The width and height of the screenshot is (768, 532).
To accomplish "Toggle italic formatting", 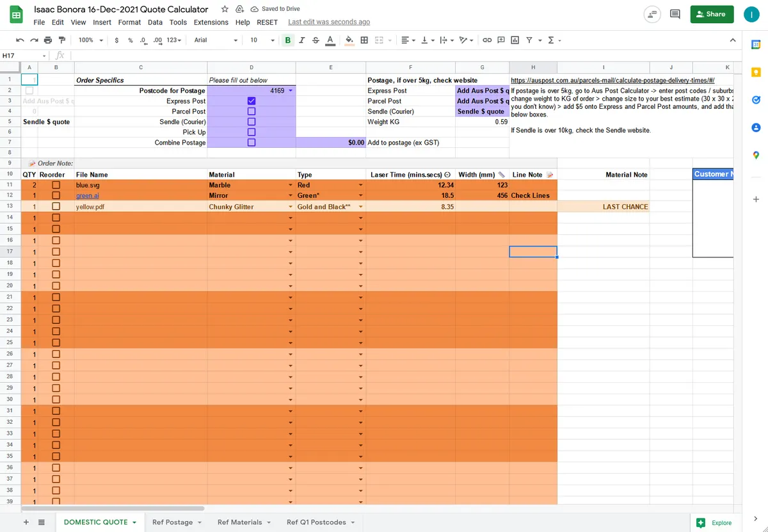I will pyautogui.click(x=301, y=40).
